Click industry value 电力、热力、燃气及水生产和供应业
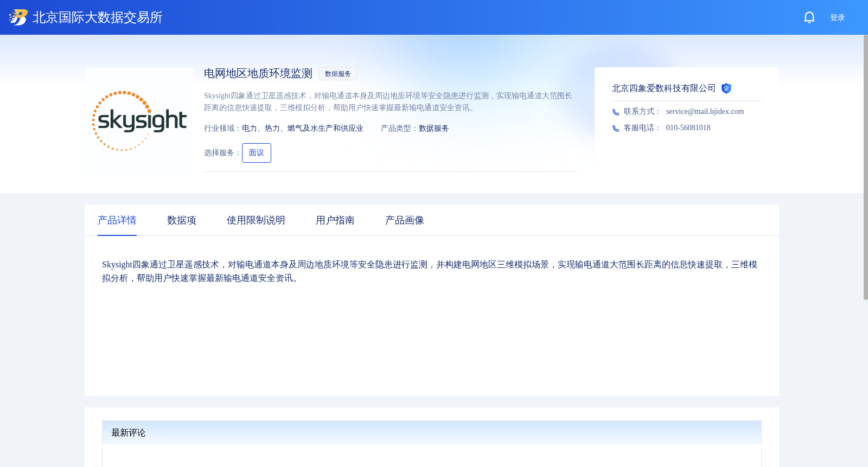868x467 pixels. (303, 129)
